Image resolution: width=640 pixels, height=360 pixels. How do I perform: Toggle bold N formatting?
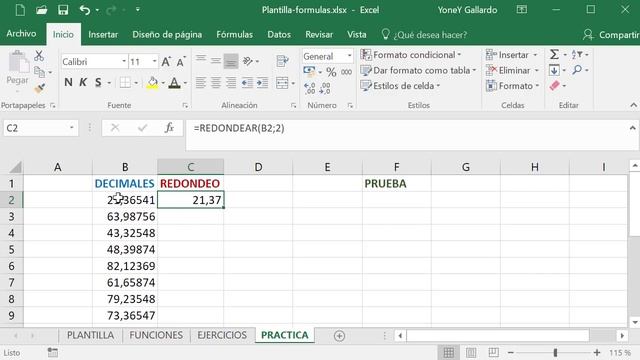[68, 82]
